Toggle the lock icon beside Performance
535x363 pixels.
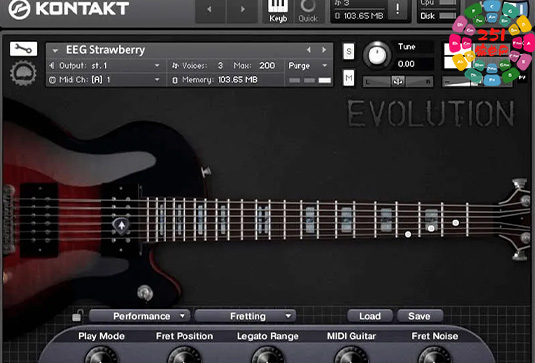point(77,316)
